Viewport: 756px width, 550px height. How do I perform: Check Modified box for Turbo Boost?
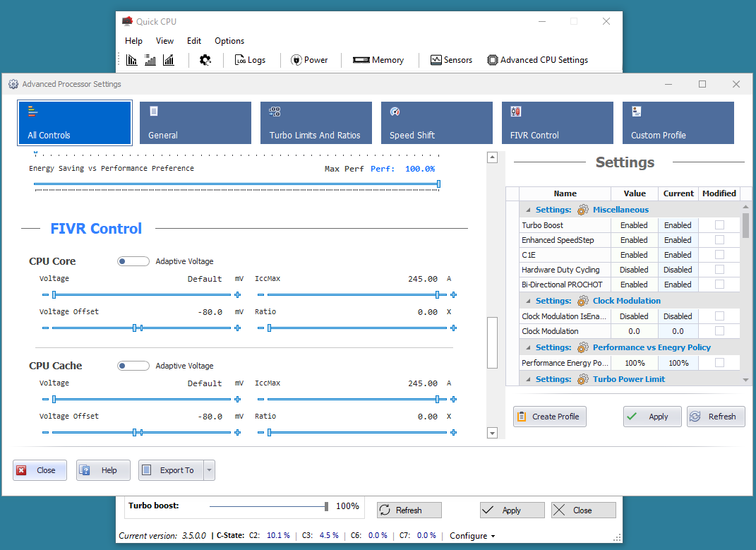(719, 225)
